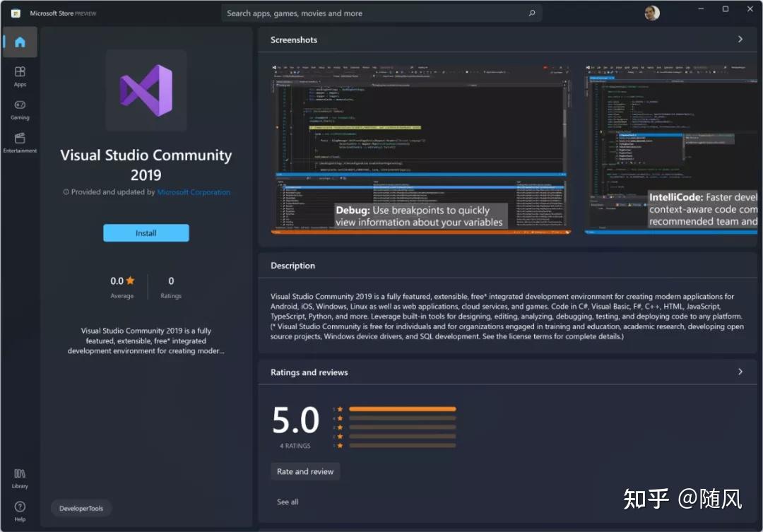763x532 pixels.
Task: Click the Rate and review button
Action: [305, 471]
